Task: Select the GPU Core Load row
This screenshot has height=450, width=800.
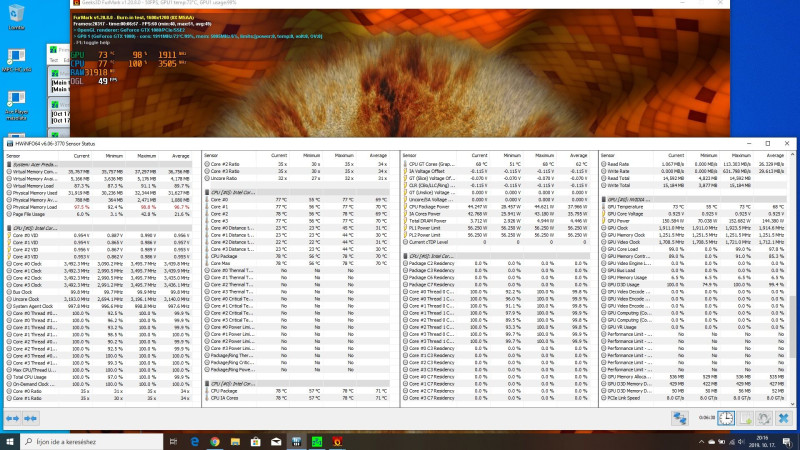Action: (694, 249)
